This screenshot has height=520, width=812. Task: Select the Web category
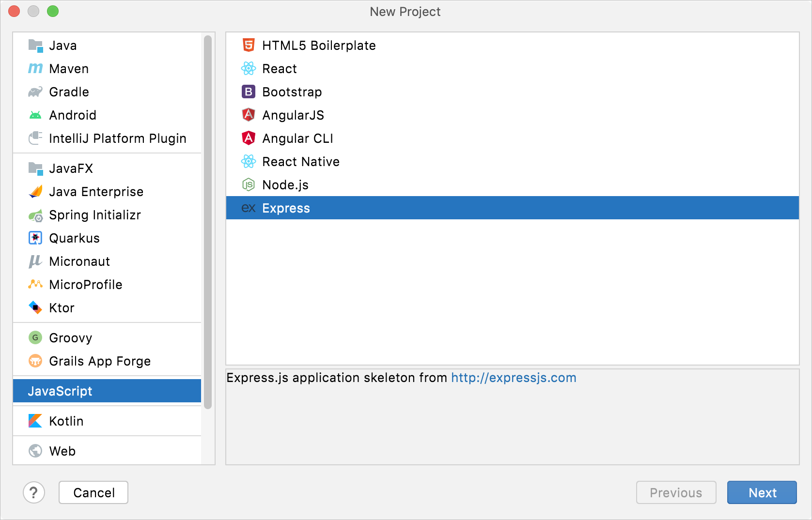coord(107,451)
